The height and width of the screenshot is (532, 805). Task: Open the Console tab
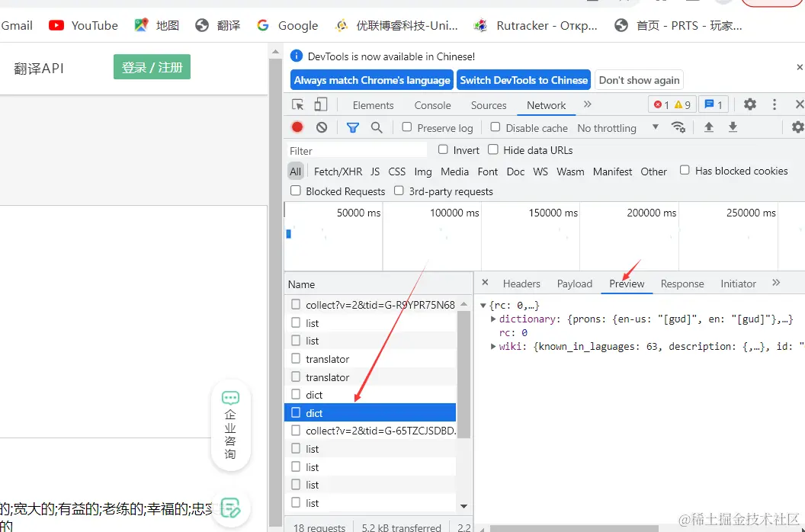tap(433, 105)
